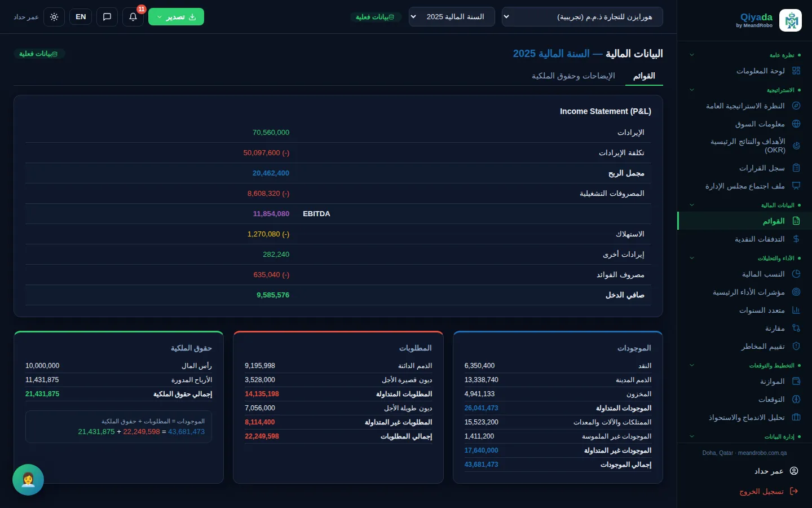Open the chat messages icon

tap(107, 17)
